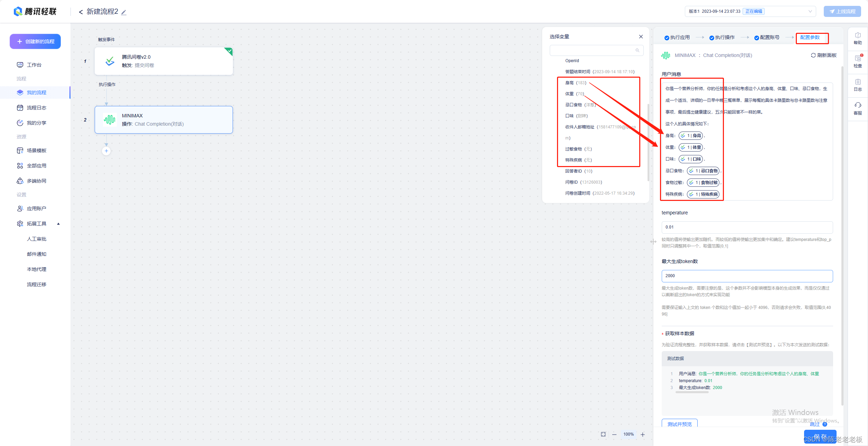Click the 1|忌口食物 variable tag
Image resolution: width=868 pixels, height=446 pixels.
[x=704, y=171]
